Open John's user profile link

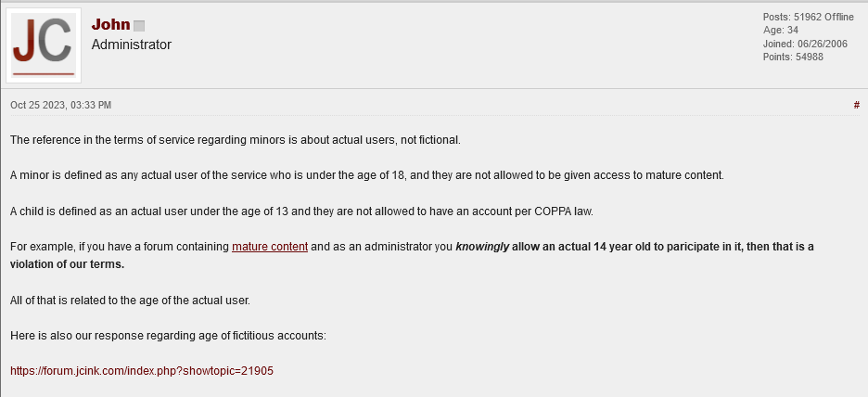[x=110, y=24]
